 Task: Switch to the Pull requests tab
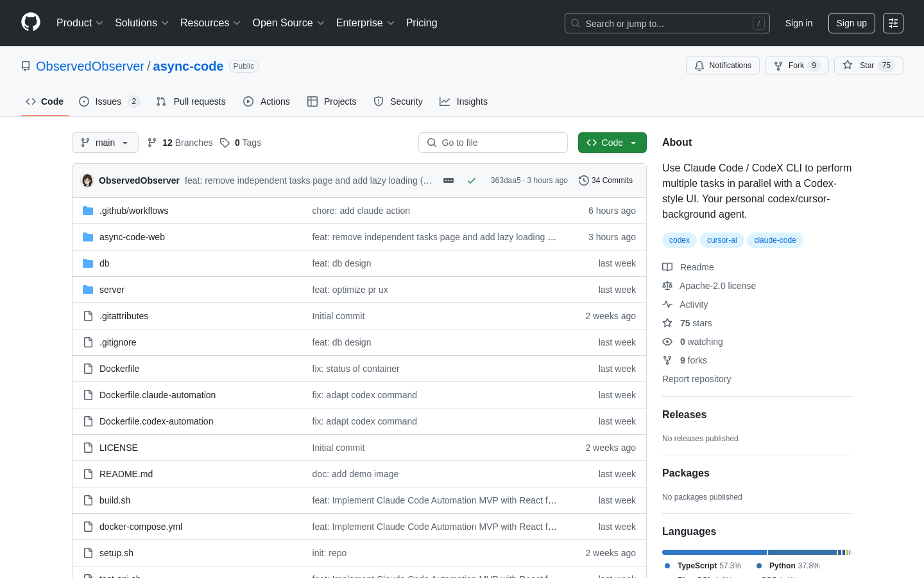click(191, 101)
